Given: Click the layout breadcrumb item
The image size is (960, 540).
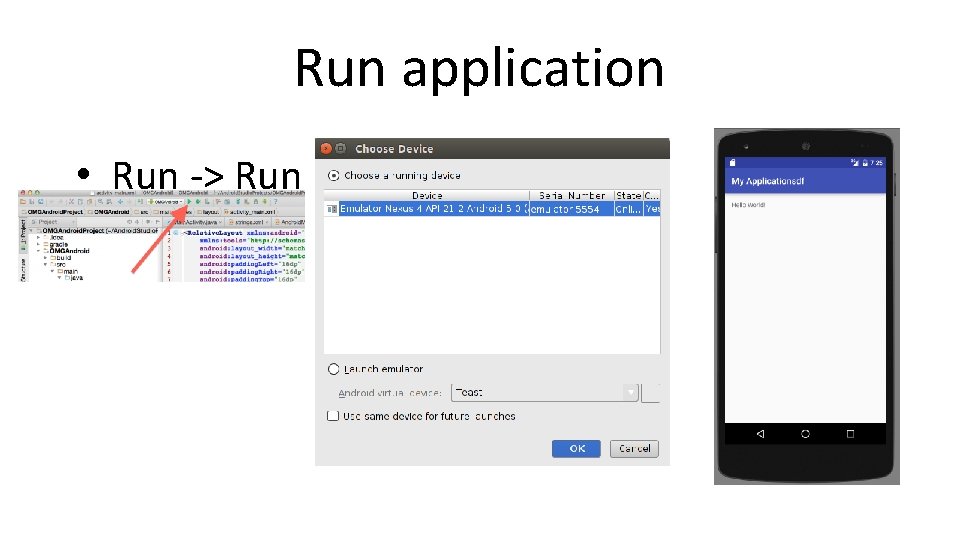Looking at the screenshot, I should 208,212.
